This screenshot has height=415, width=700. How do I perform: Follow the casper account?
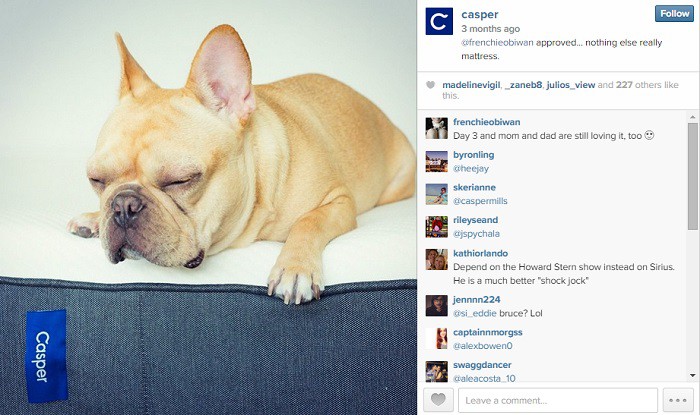point(674,14)
